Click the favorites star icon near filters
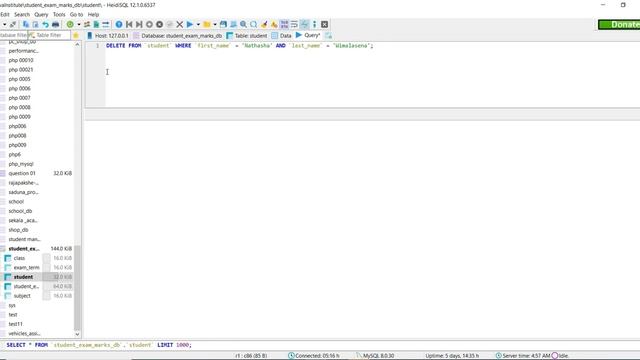The image size is (640, 360). coord(76,36)
